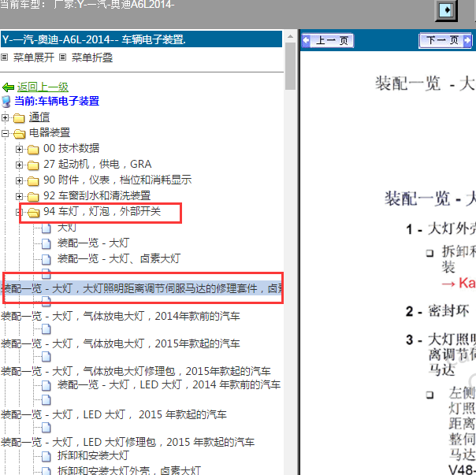Click document icon beside LED 大灯，2014 年款前

pos(46,385)
